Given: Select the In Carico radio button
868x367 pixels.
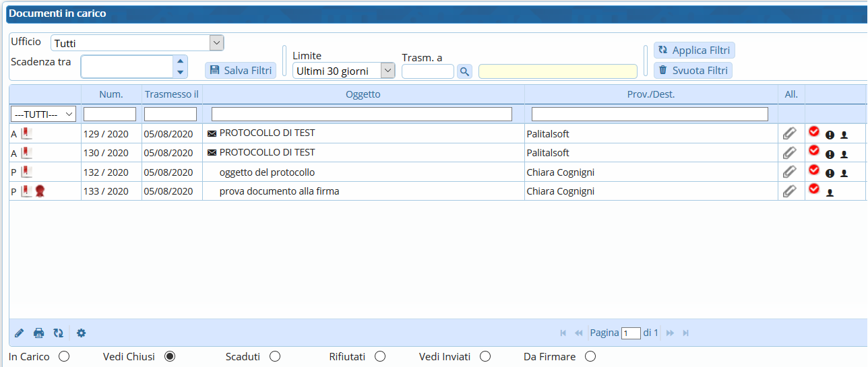Looking at the screenshot, I should coord(64,356).
